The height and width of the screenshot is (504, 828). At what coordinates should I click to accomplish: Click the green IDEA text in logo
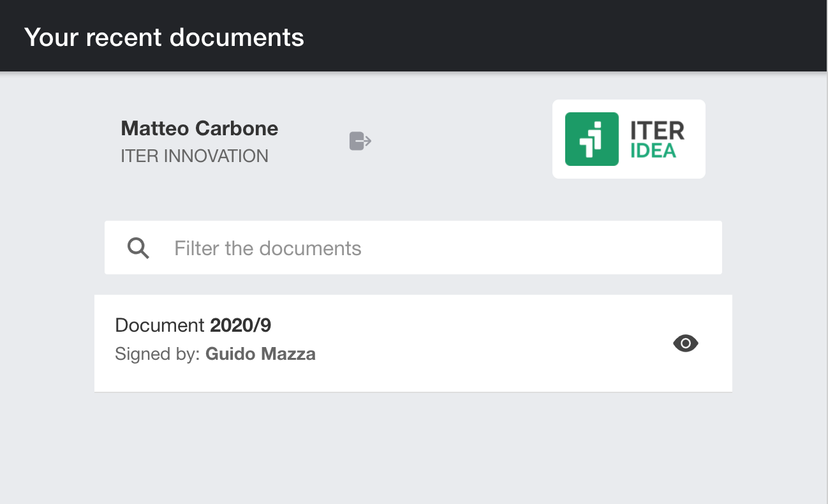[x=653, y=152]
